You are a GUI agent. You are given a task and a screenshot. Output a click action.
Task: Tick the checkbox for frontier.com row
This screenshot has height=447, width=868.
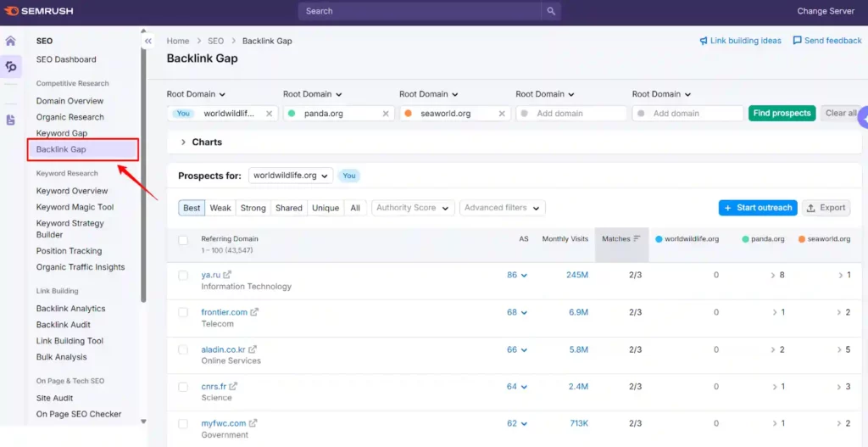[x=183, y=313]
